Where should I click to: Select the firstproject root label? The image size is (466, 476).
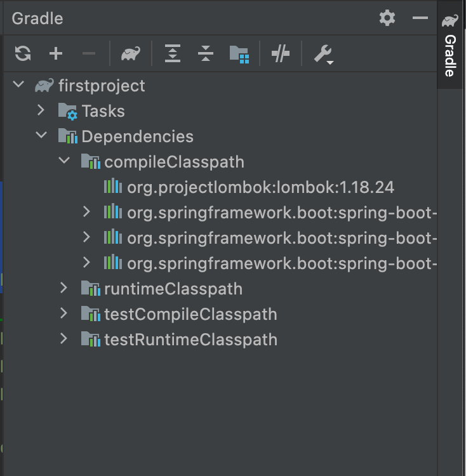[x=102, y=86]
